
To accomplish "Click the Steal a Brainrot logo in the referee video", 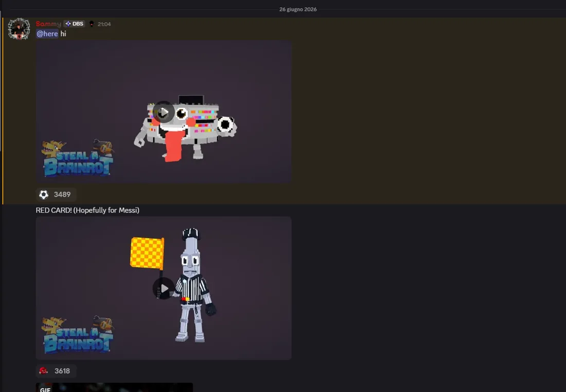I will click(78, 334).
